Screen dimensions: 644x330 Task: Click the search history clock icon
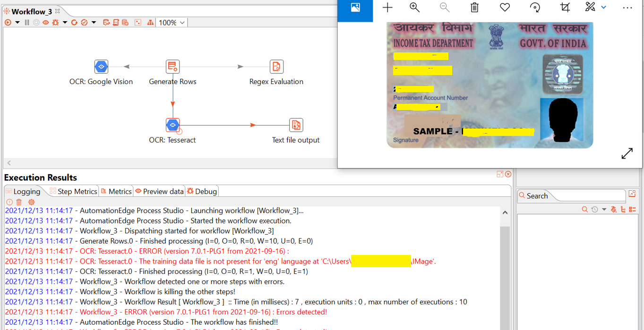(595, 209)
